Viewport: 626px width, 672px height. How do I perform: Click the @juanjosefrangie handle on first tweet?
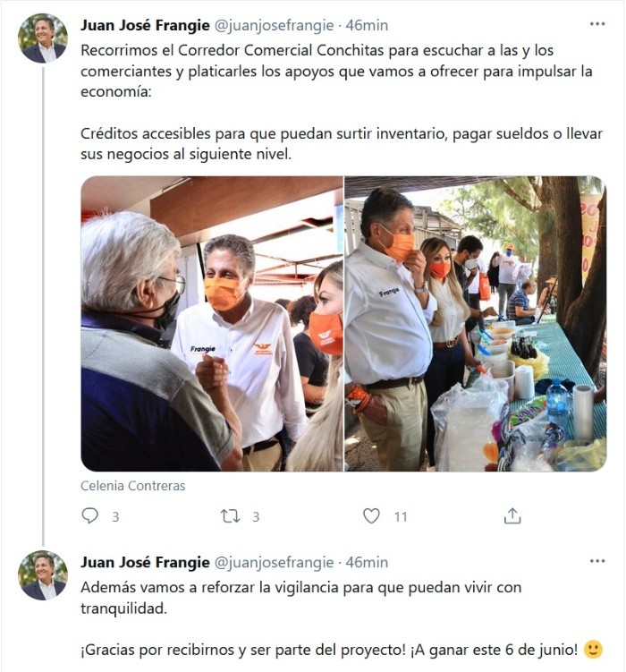(274, 25)
